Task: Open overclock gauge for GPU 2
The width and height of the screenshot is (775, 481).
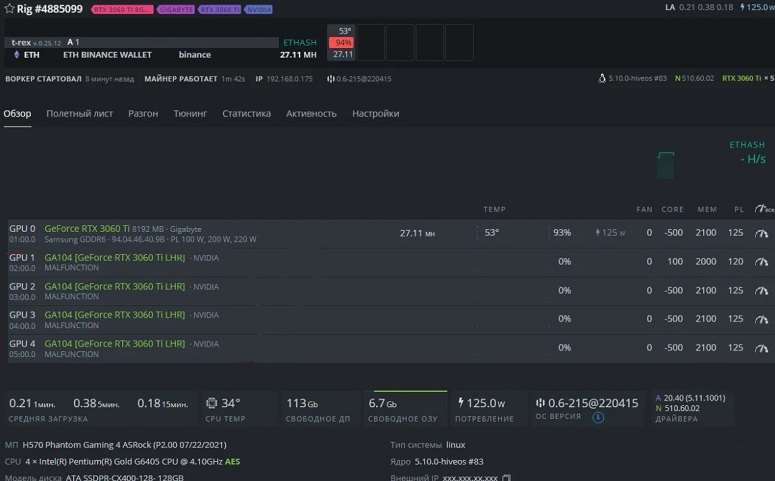Action: (761, 290)
